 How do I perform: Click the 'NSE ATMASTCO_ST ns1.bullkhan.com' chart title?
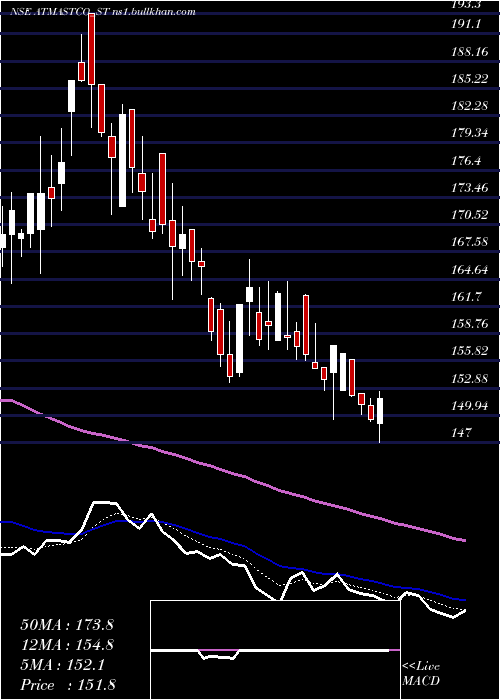pyautogui.click(x=103, y=12)
